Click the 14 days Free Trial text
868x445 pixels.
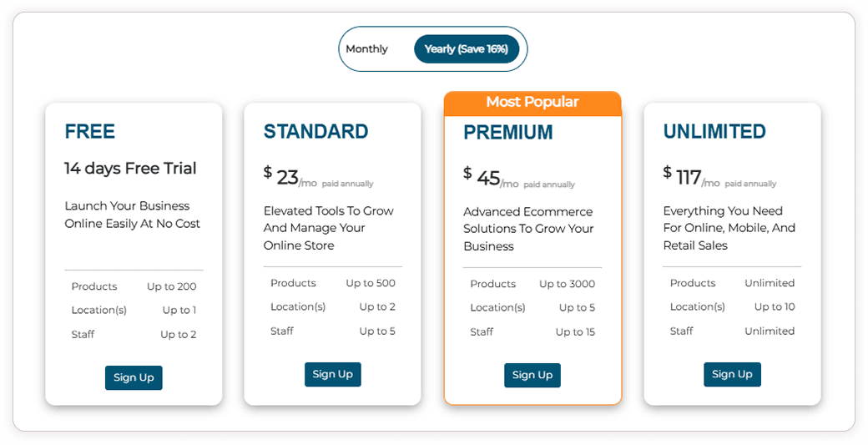click(x=131, y=168)
